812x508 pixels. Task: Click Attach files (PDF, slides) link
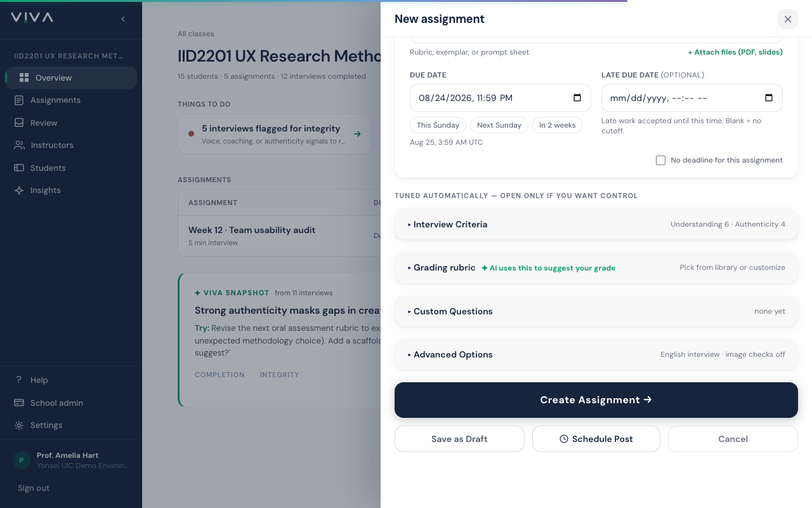click(x=735, y=52)
